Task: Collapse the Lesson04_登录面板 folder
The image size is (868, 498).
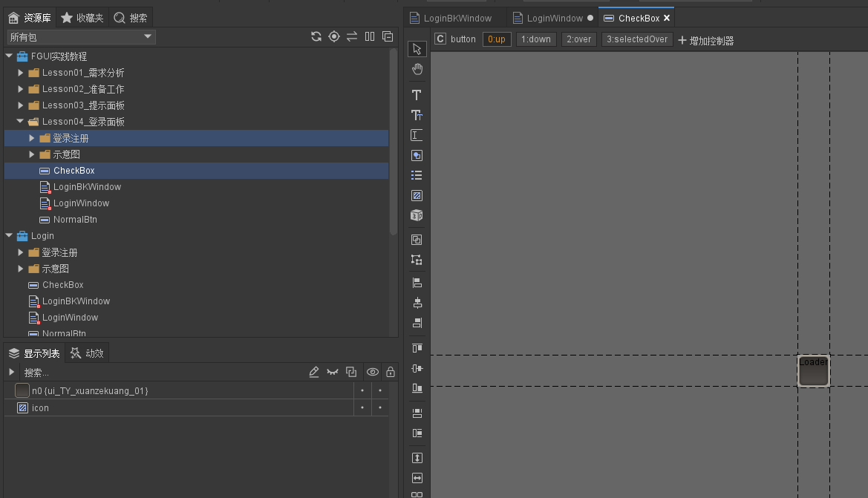Action: click(21, 122)
